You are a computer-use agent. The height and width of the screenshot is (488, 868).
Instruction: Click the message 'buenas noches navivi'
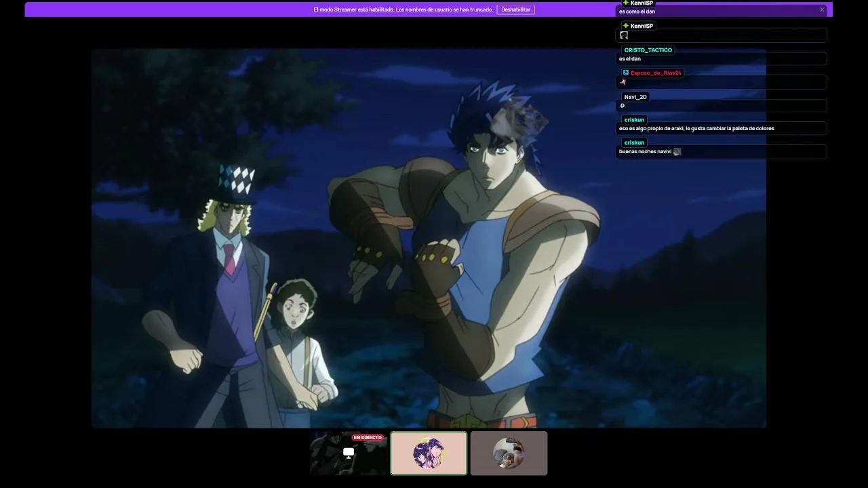point(645,152)
